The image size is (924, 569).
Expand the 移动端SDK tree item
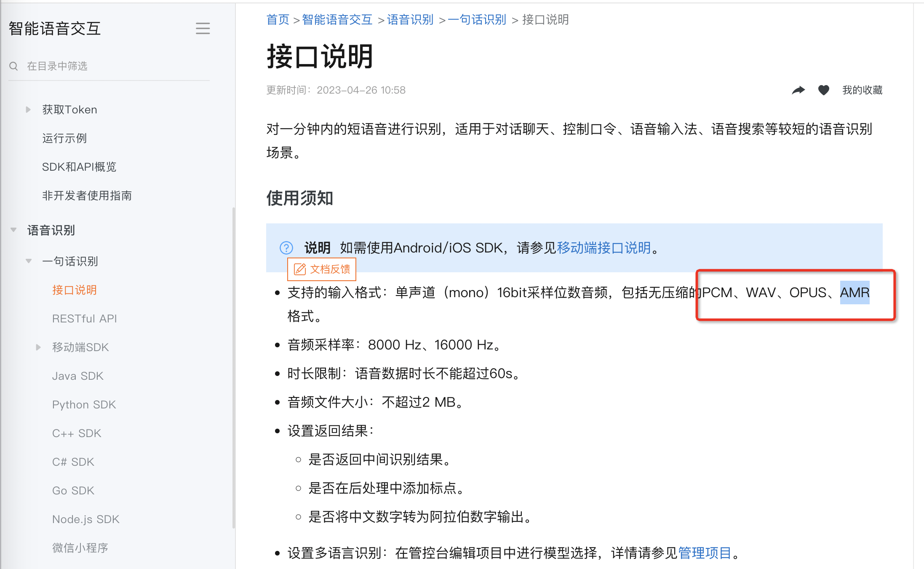tap(38, 347)
